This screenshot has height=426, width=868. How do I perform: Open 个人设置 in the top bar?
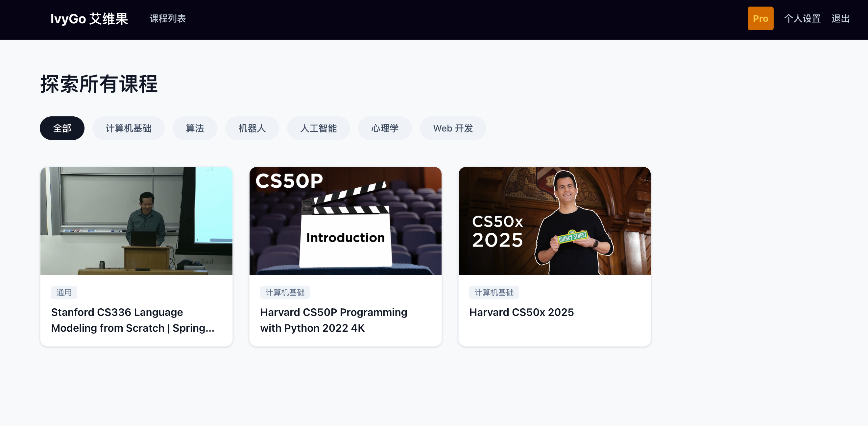(x=802, y=18)
